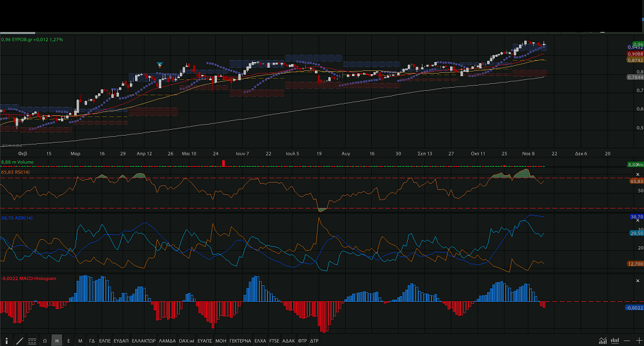Zoom out with the minus icon
The width and height of the screenshot is (644, 346).
pyautogui.click(x=626, y=341)
